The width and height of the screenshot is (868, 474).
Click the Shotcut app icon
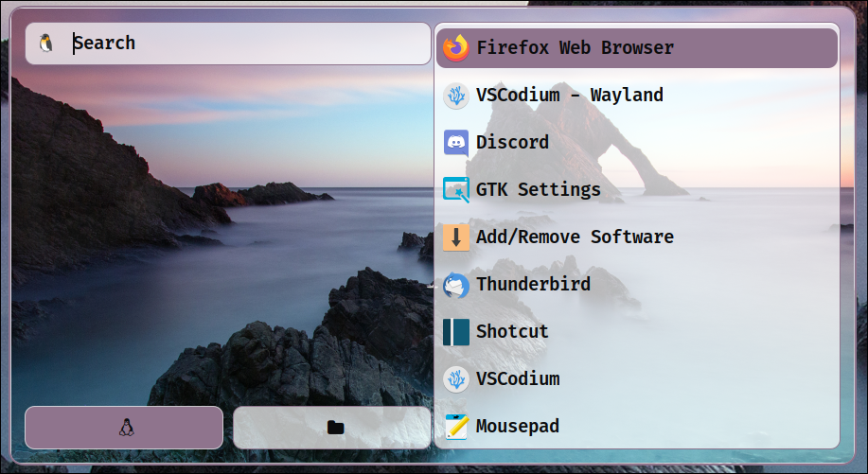[x=456, y=332]
